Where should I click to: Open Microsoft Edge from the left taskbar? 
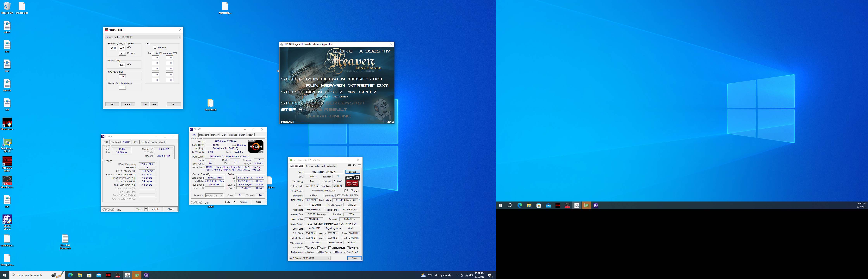(70, 275)
